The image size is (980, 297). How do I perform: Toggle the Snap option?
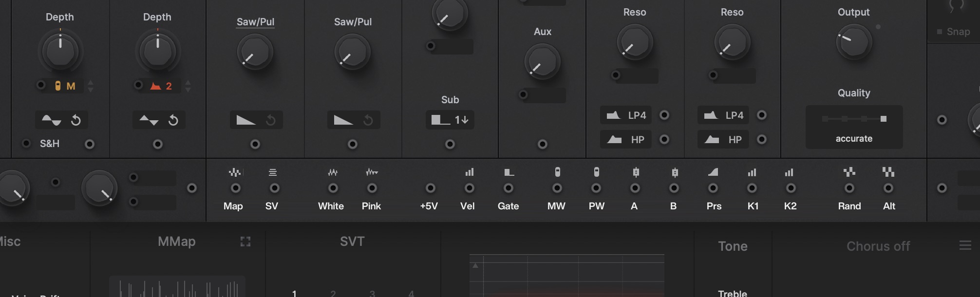(954, 32)
